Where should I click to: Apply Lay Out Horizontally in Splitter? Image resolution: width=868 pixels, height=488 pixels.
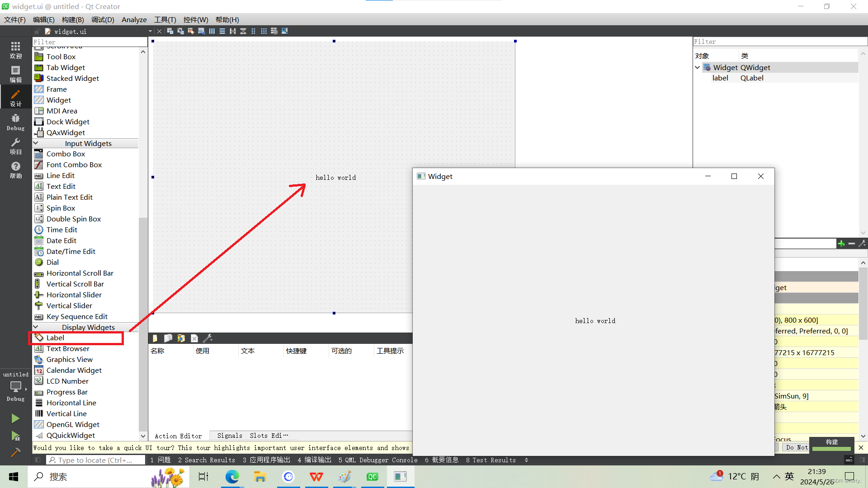point(233,31)
